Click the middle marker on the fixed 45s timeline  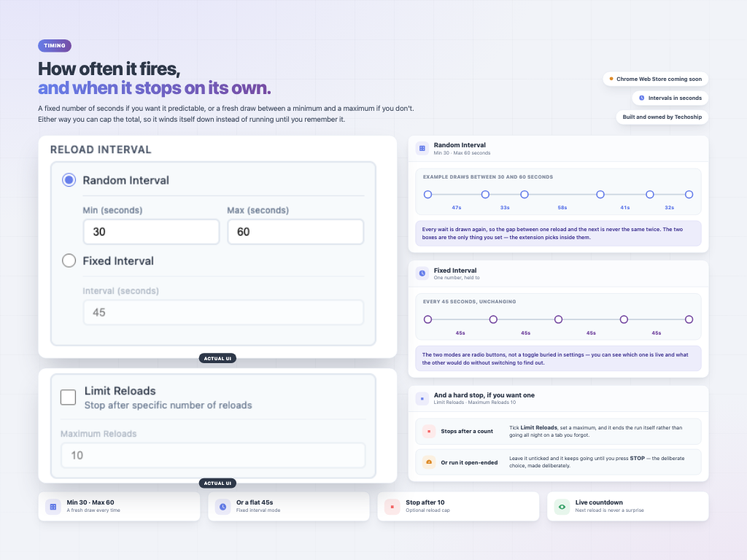pyautogui.click(x=558, y=319)
